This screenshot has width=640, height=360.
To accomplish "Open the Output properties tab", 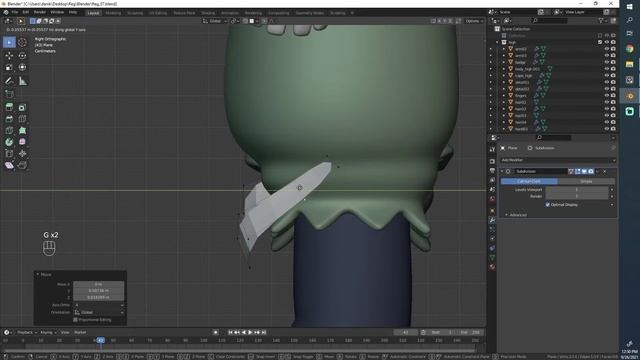I will 492,171.
